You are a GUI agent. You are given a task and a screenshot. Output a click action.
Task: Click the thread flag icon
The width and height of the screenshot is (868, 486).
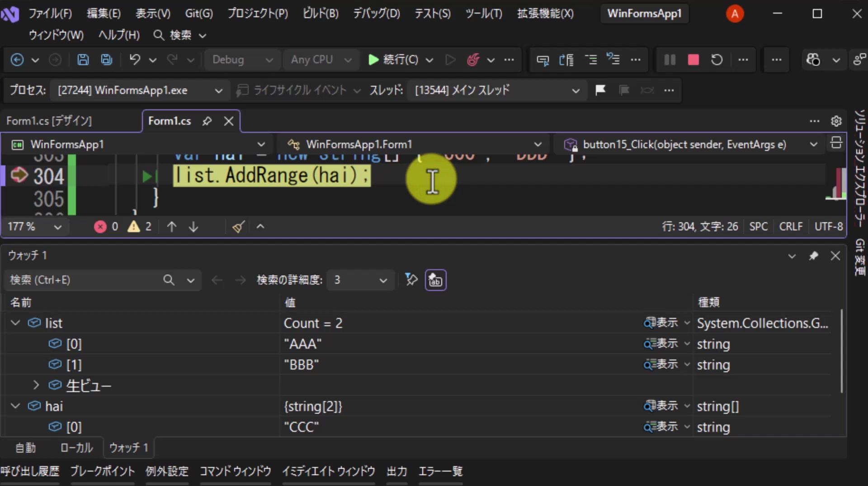pyautogui.click(x=600, y=90)
